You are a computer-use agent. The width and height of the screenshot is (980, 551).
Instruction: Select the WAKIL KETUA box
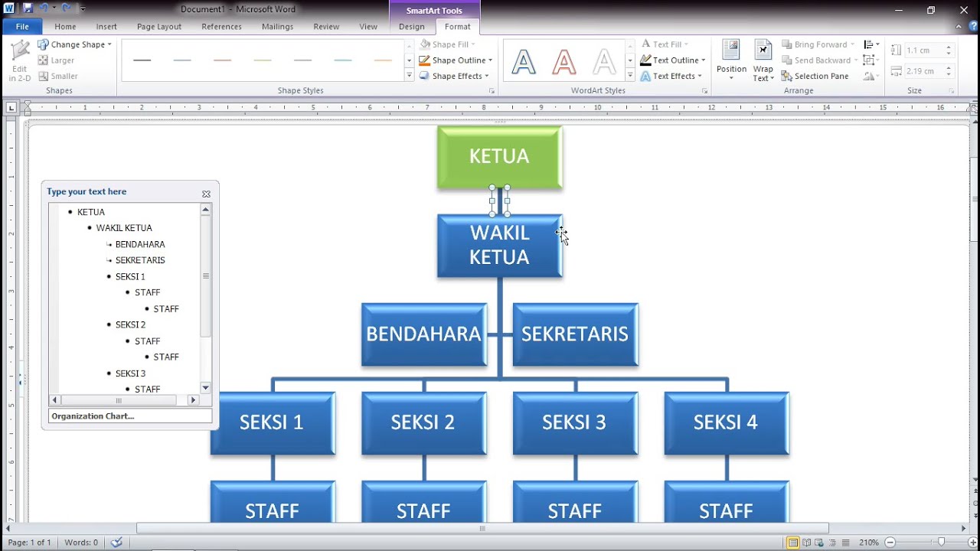coord(500,246)
